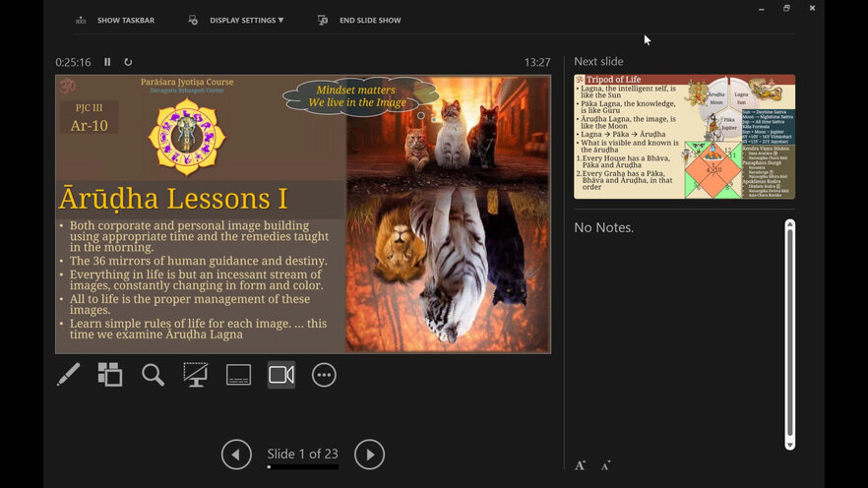Select the Zoom into slide magnifier
The width and height of the screenshot is (868, 488).
tap(153, 375)
